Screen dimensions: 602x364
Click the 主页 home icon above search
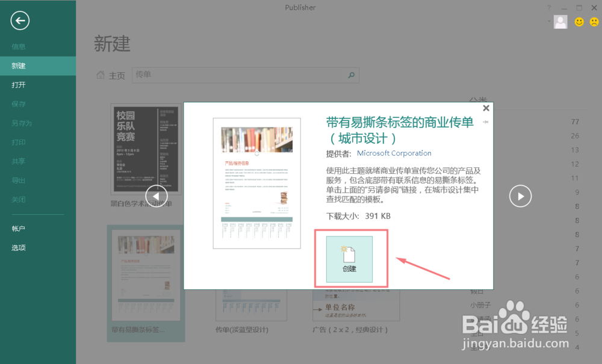[x=101, y=75]
